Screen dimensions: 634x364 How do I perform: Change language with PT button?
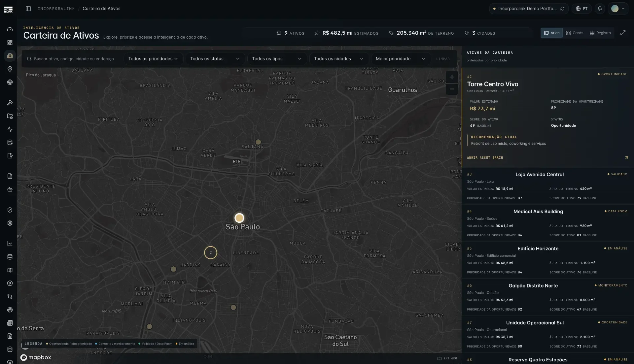[581, 9]
